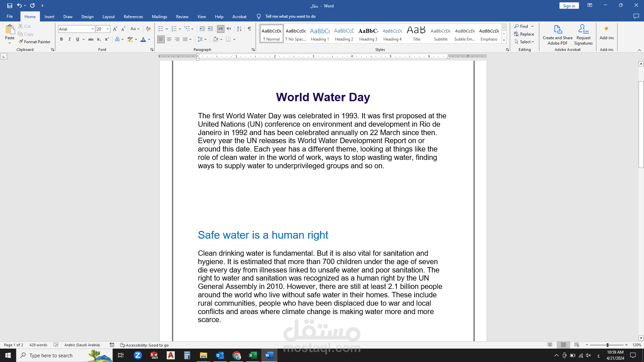Image resolution: width=644 pixels, height=362 pixels.
Task: Open Google Chrome from taskbar
Action: tap(236, 355)
